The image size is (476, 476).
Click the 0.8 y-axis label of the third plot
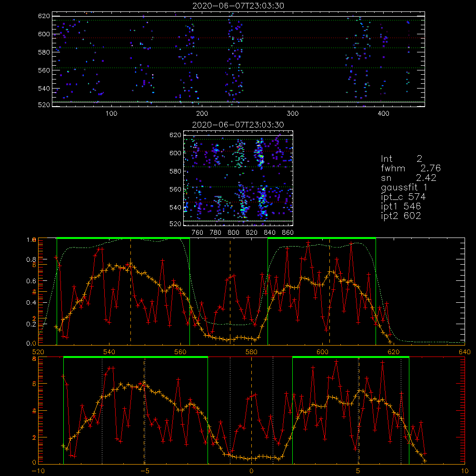pos(31,259)
